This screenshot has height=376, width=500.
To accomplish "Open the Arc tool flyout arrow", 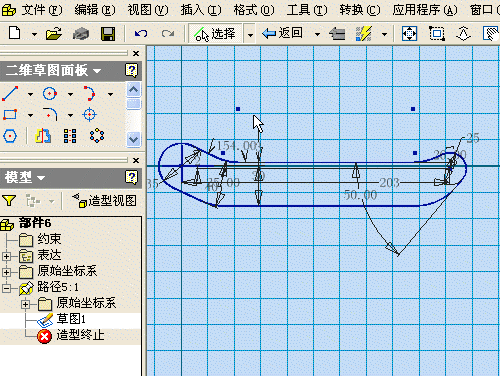I will [x=110, y=94].
